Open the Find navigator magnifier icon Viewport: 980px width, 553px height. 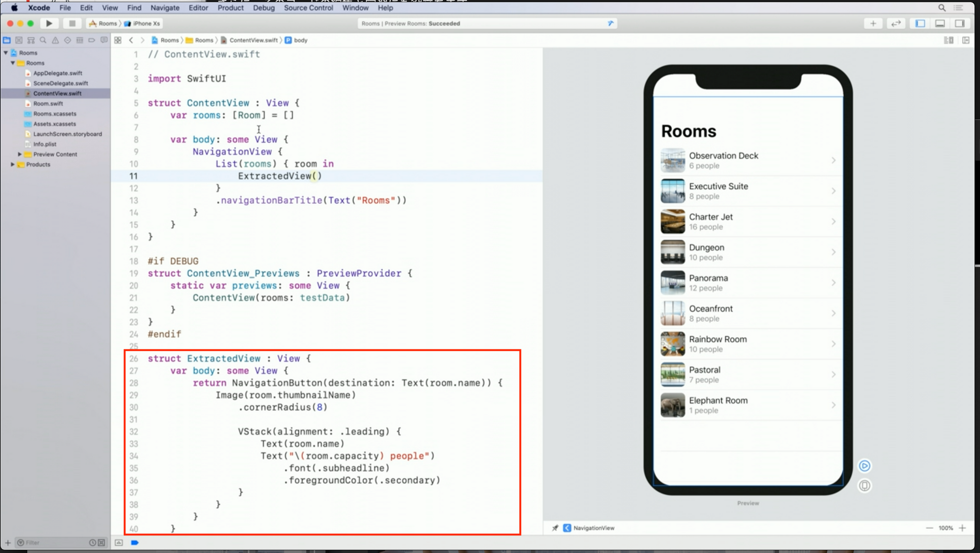43,40
